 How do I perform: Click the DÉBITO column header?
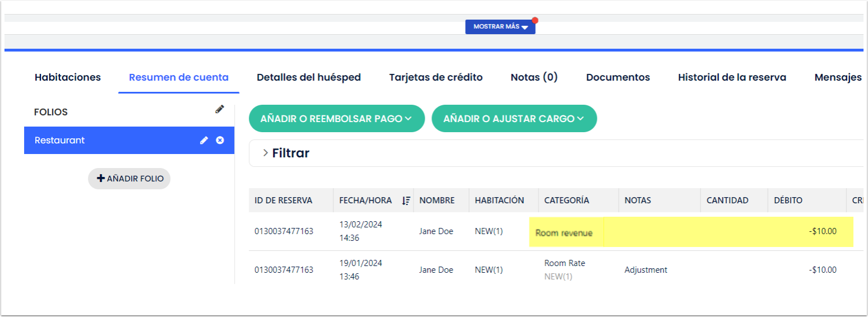[788, 201]
